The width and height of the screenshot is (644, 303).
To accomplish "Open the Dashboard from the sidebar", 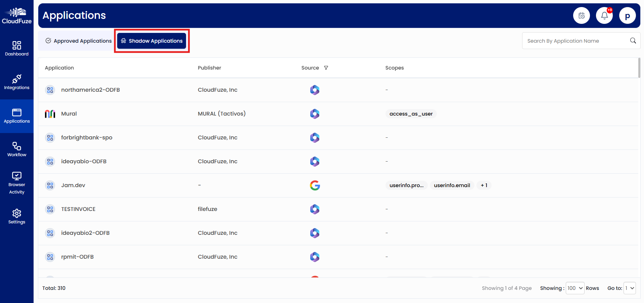I will pos(16,48).
